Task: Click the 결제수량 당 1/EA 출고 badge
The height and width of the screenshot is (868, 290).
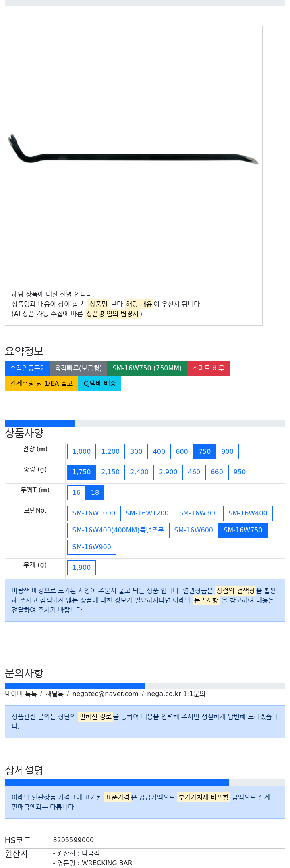Action: coord(41,383)
